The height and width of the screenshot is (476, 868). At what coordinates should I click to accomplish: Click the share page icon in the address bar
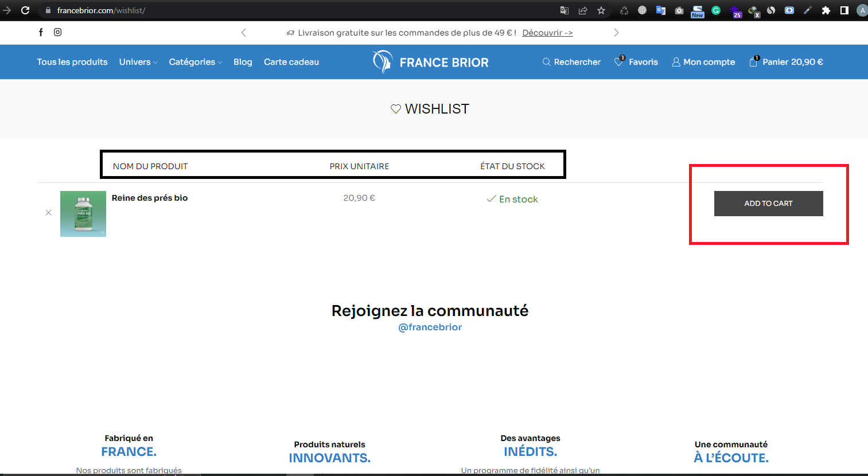[x=583, y=10]
